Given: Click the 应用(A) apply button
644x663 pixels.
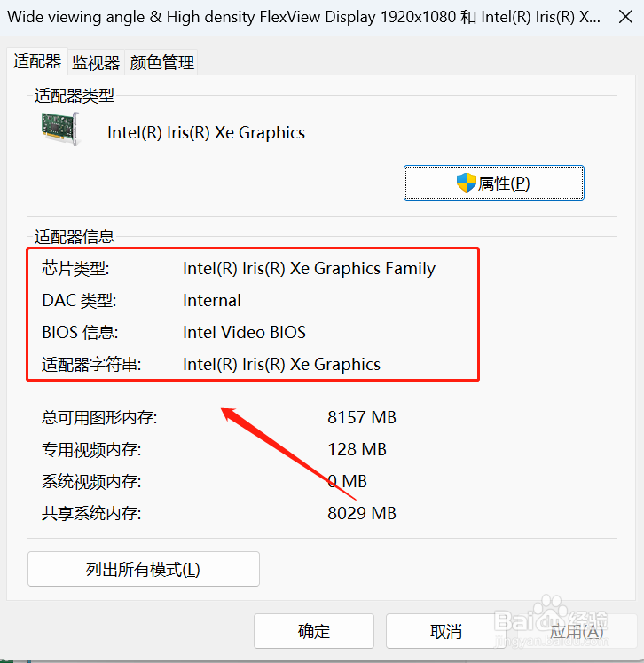Looking at the screenshot, I should click(577, 631).
